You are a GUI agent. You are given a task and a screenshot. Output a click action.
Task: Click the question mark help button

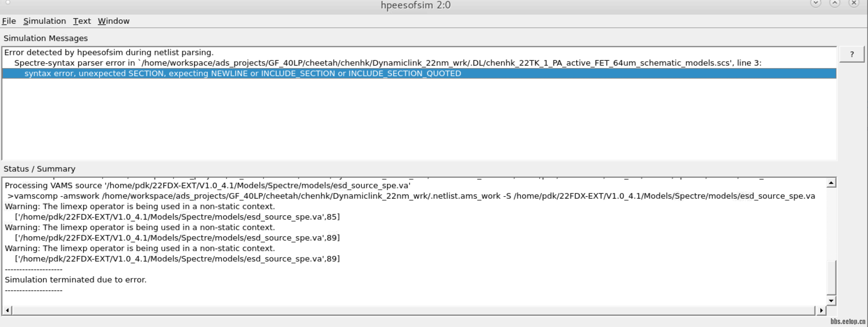point(851,54)
